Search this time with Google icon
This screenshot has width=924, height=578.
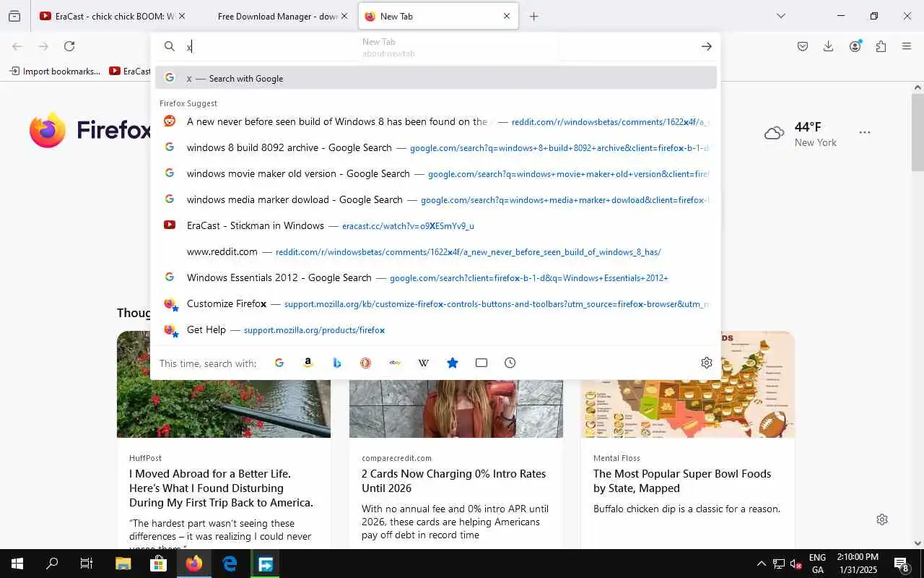pos(279,363)
